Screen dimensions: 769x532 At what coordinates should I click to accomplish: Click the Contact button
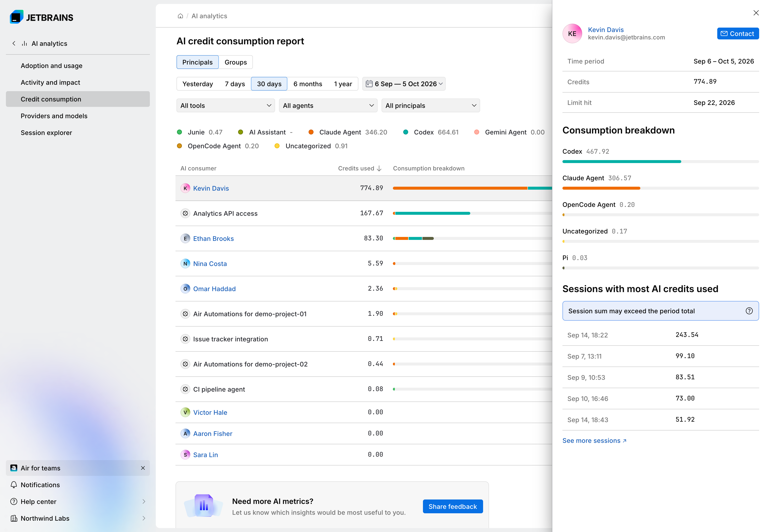[738, 33]
